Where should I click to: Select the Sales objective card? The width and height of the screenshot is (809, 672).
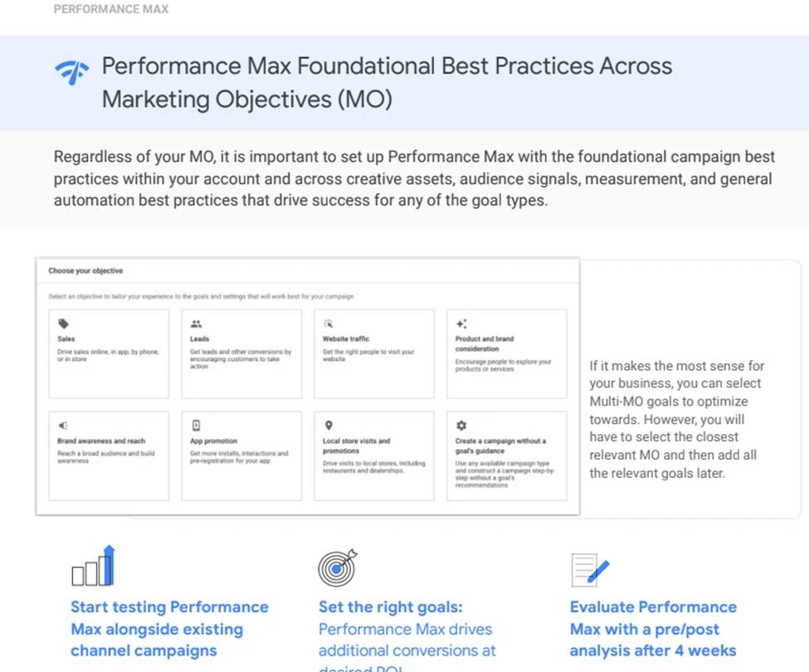click(109, 353)
